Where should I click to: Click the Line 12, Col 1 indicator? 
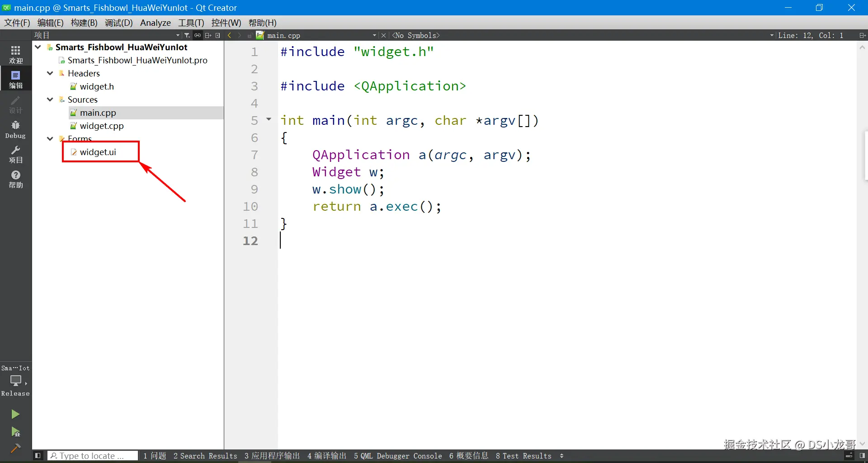811,35
